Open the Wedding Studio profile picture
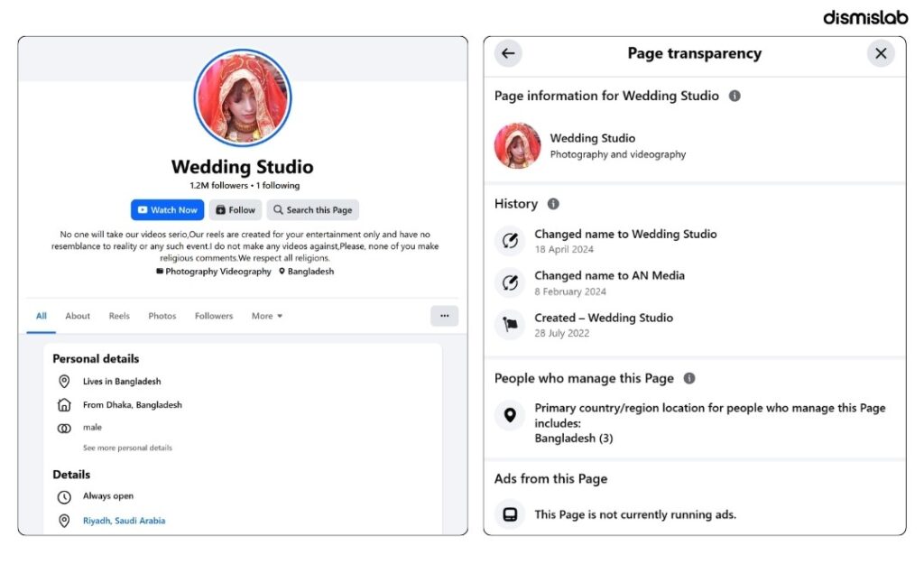Image resolution: width=924 pixels, height=573 pixels. click(242, 97)
